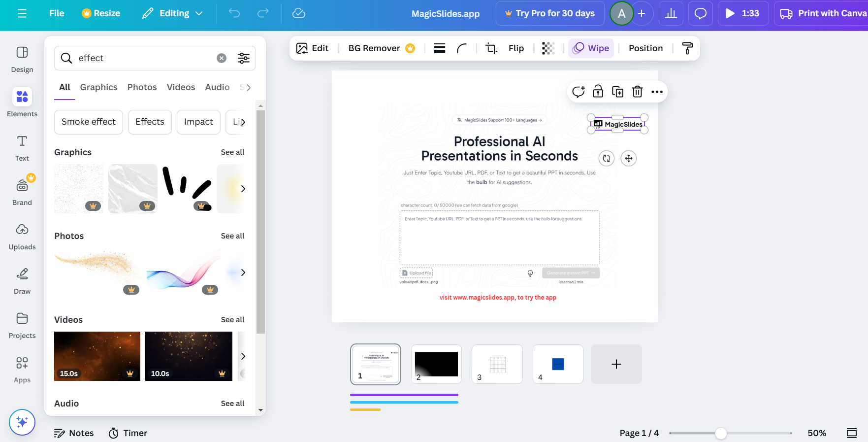The height and width of the screenshot is (442, 868).
Task: Open the File menu
Action: coord(57,13)
